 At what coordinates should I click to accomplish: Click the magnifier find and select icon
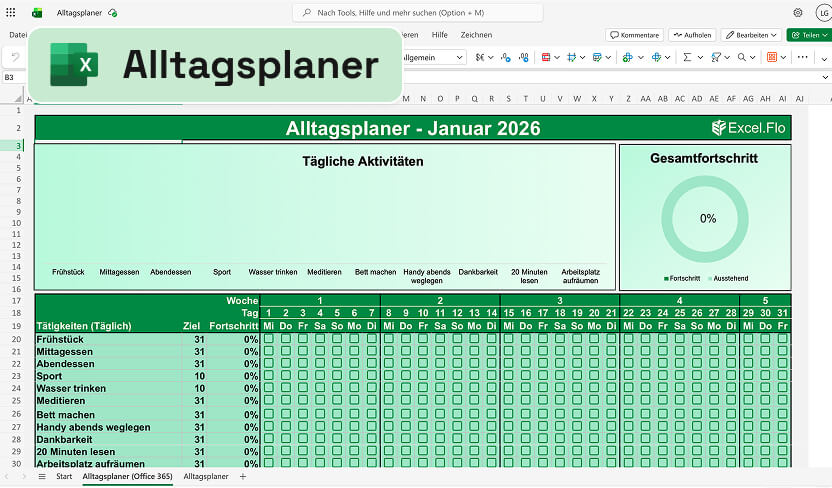[742, 57]
